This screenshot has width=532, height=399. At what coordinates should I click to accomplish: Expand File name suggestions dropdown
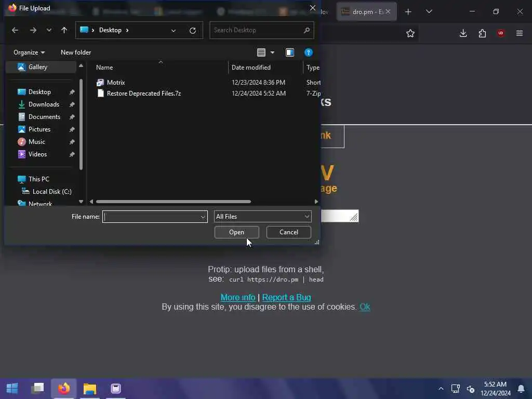203,217
